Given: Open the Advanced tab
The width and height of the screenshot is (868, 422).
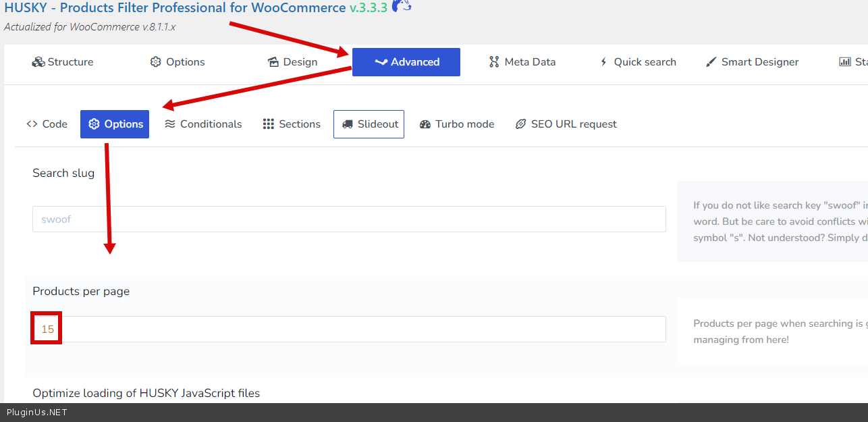Looking at the screenshot, I should click(406, 62).
